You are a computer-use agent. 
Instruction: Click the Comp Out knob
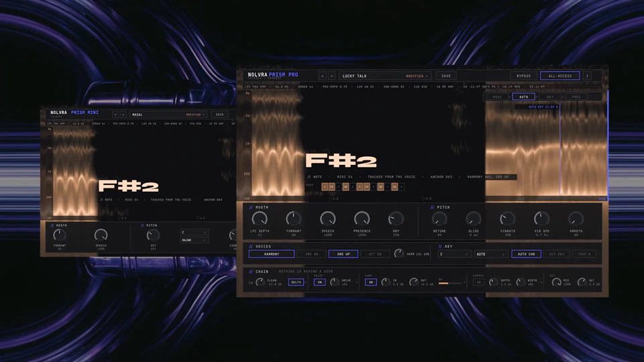tap(414, 282)
